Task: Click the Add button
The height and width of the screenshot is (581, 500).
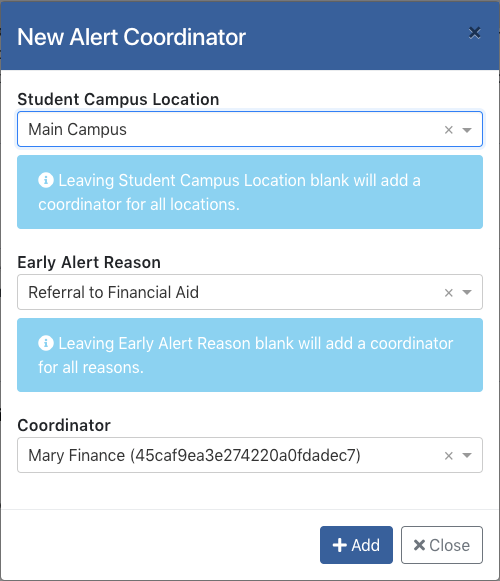Action: click(356, 545)
